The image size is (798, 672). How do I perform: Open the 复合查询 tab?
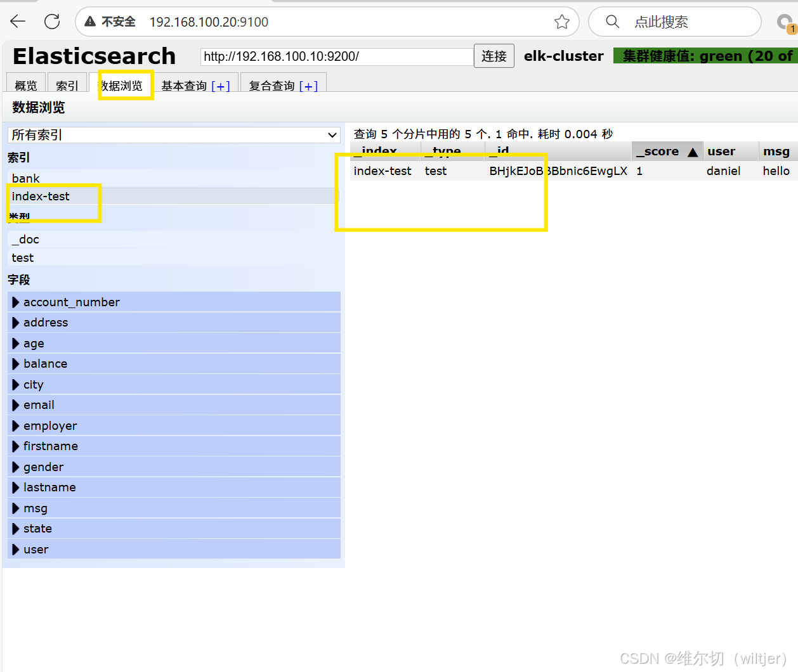coord(272,86)
